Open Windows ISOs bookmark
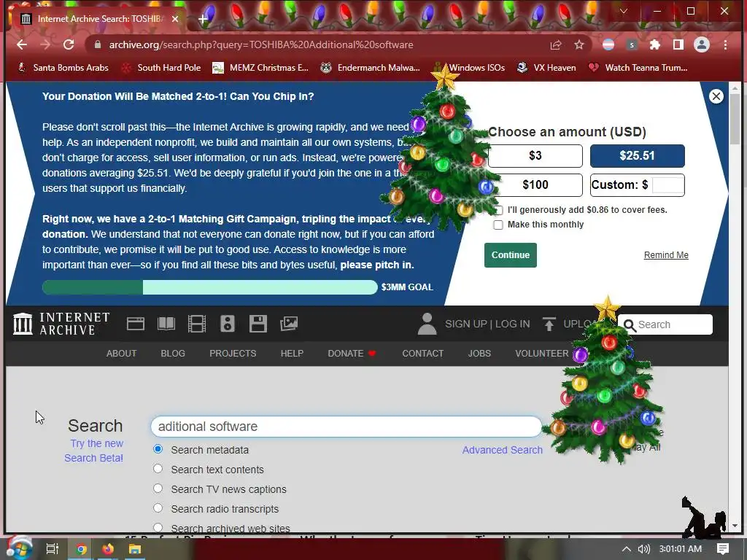Viewport: 747px width, 560px height. [469, 68]
